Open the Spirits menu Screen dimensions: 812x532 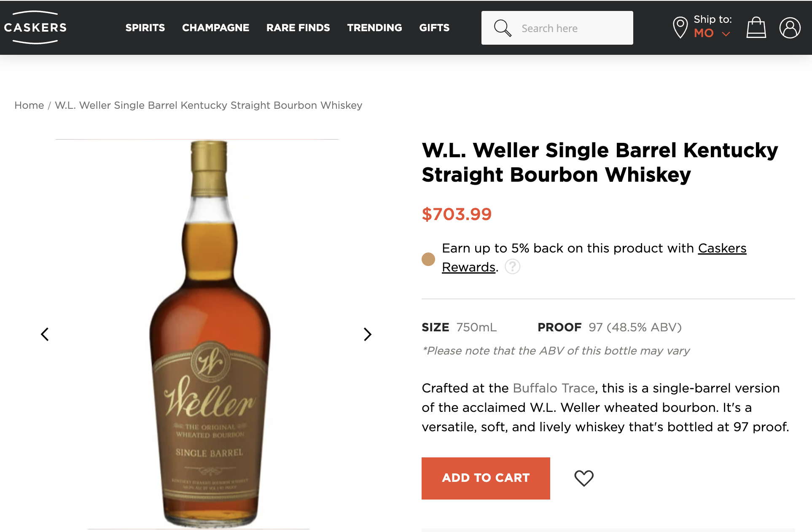(x=145, y=28)
